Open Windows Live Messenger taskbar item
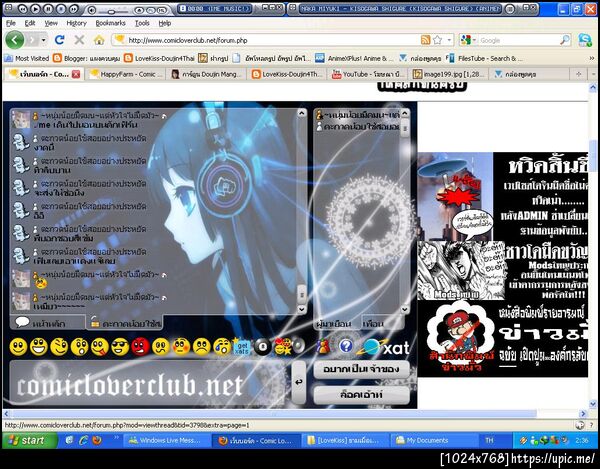 (166, 440)
